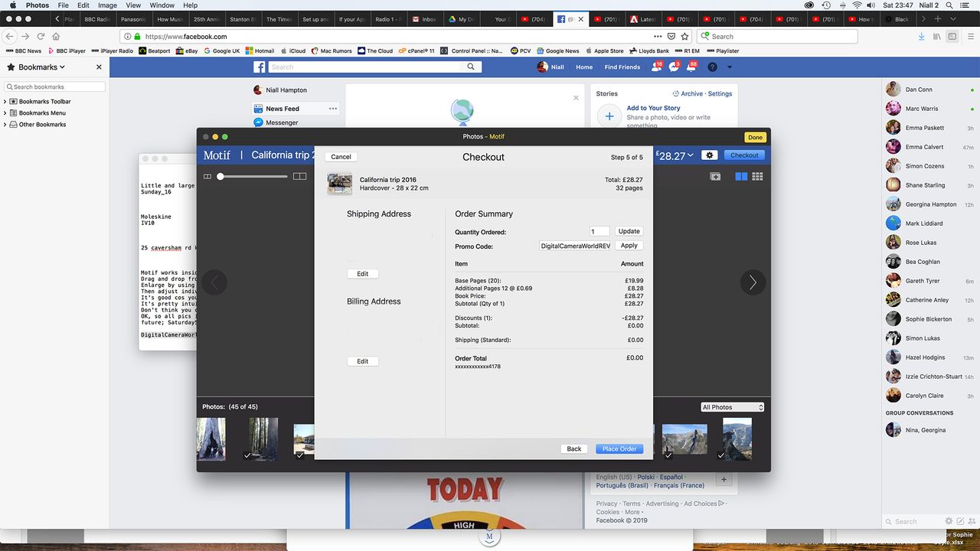Go to next page arrow
The image size is (980, 551).
coord(753,283)
